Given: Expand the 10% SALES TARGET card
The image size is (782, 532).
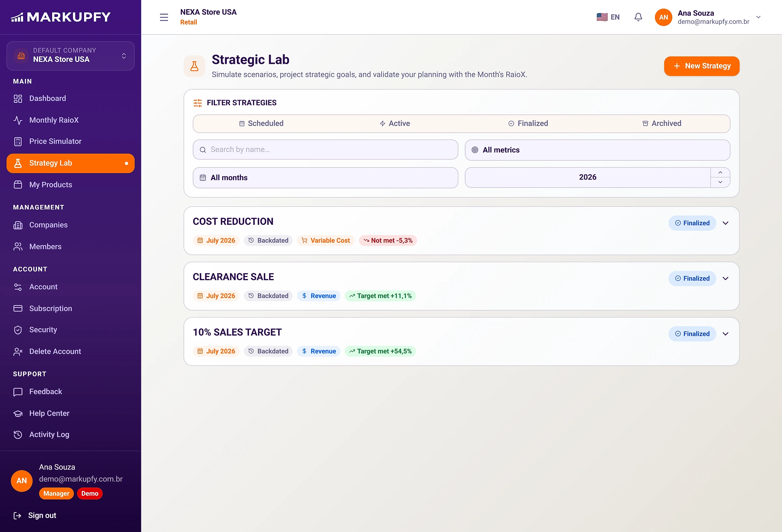Looking at the screenshot, I should [726, 334].
